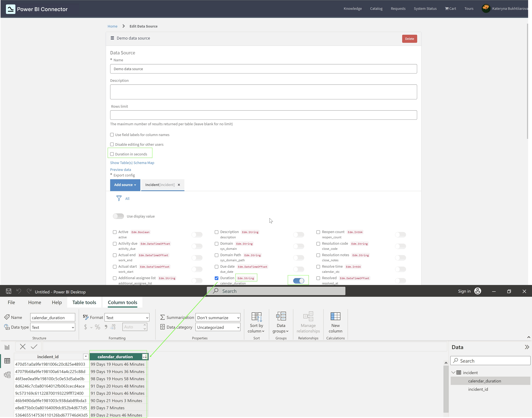
Task: Click the Delete button for Demo data source
Action: pyautogui.click(x=409, y=38)
